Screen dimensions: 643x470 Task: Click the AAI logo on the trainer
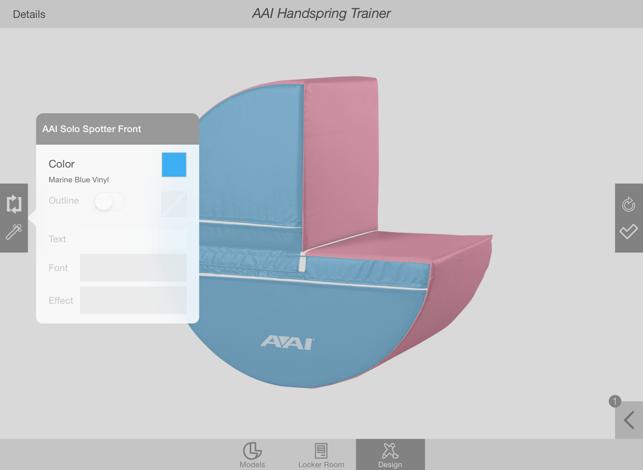[x=287, y=343]
